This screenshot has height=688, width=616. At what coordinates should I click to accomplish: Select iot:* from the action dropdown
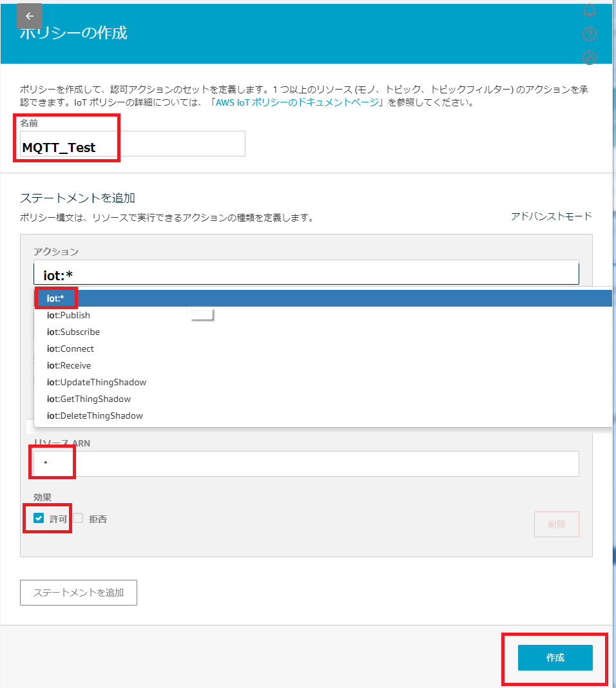point(55,298)
